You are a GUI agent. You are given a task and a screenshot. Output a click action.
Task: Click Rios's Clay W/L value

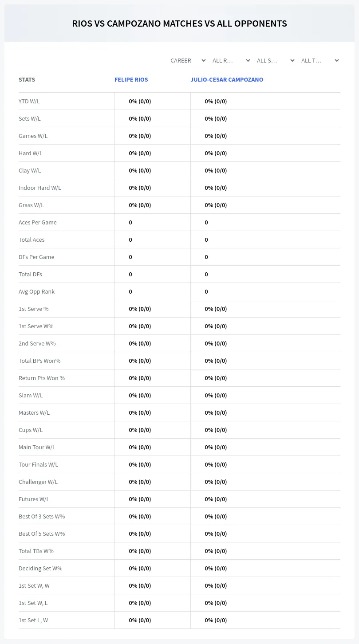[140, 170]
